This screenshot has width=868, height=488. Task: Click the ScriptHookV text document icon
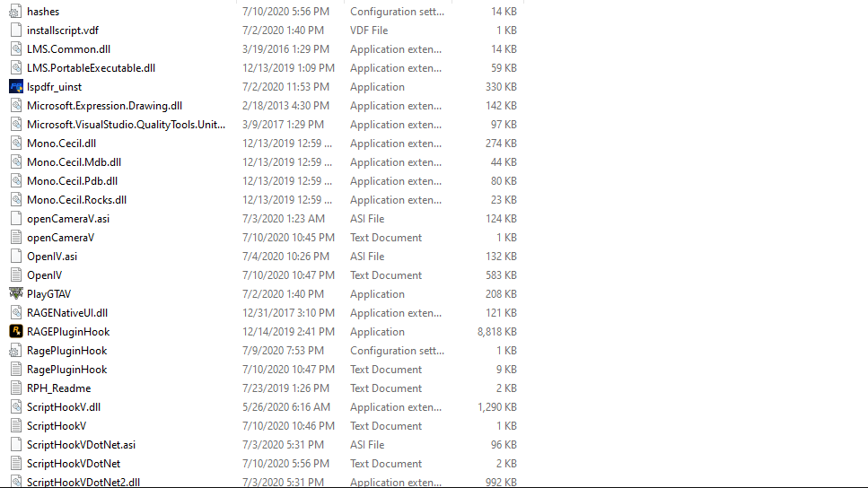(x=15, y=425)
